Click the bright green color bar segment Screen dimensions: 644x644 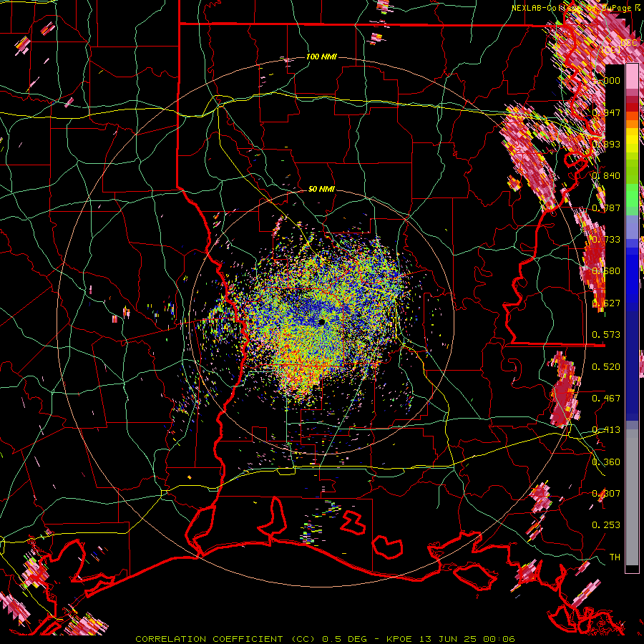pos(632,195)
